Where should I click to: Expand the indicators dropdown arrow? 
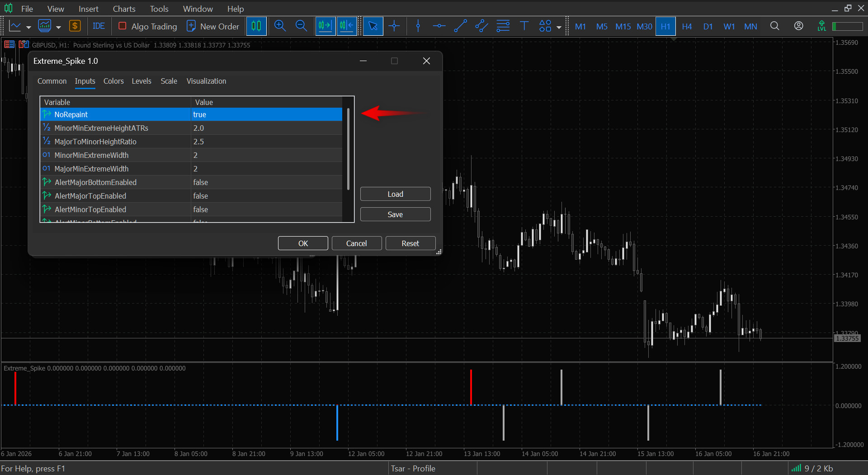click(x=58, y=27)
